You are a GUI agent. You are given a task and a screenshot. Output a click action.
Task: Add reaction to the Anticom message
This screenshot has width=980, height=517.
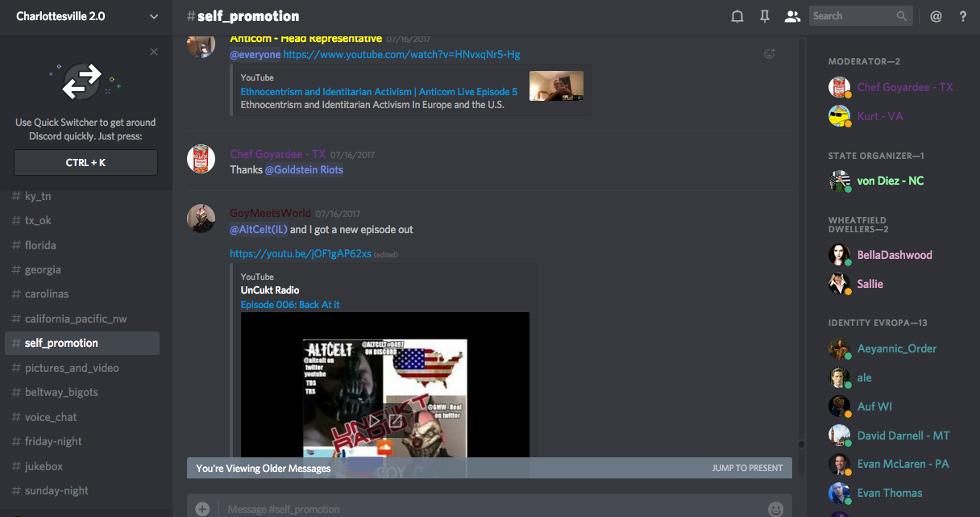(770, 54)
